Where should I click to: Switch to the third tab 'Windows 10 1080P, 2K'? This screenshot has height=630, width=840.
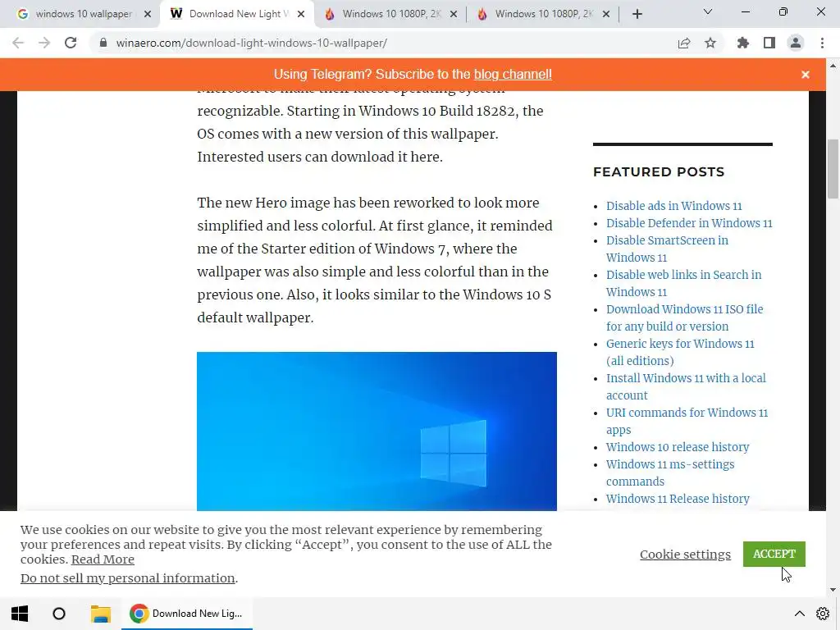390,15
